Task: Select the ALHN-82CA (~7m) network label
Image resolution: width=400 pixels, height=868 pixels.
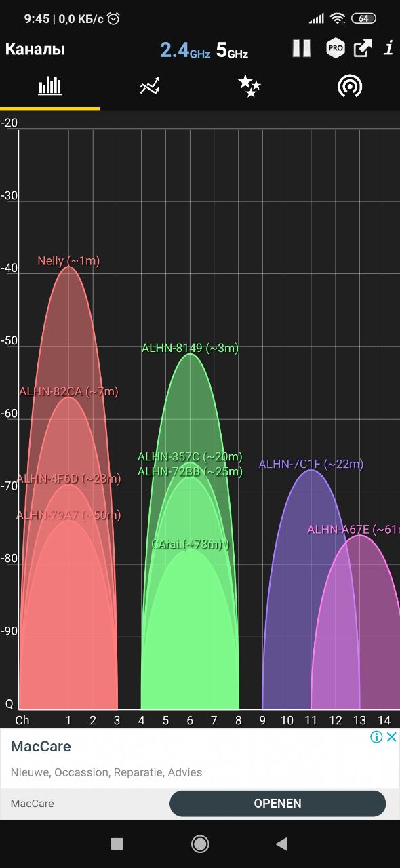Action: click(x=68, y=391)
